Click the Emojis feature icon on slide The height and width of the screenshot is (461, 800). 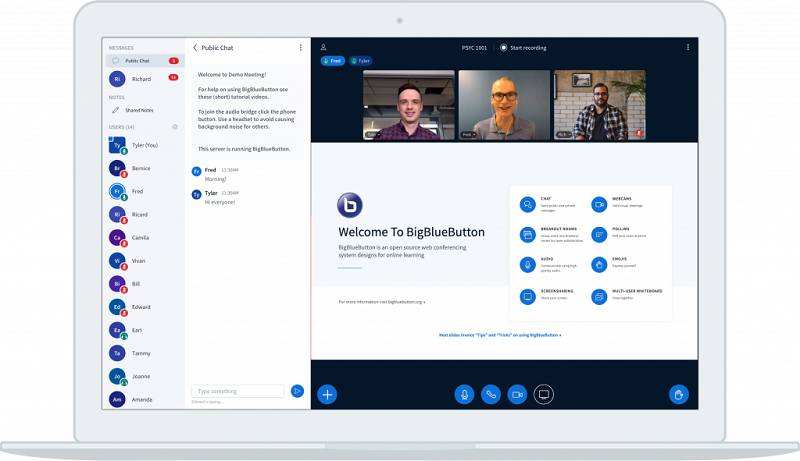[599, 265]
